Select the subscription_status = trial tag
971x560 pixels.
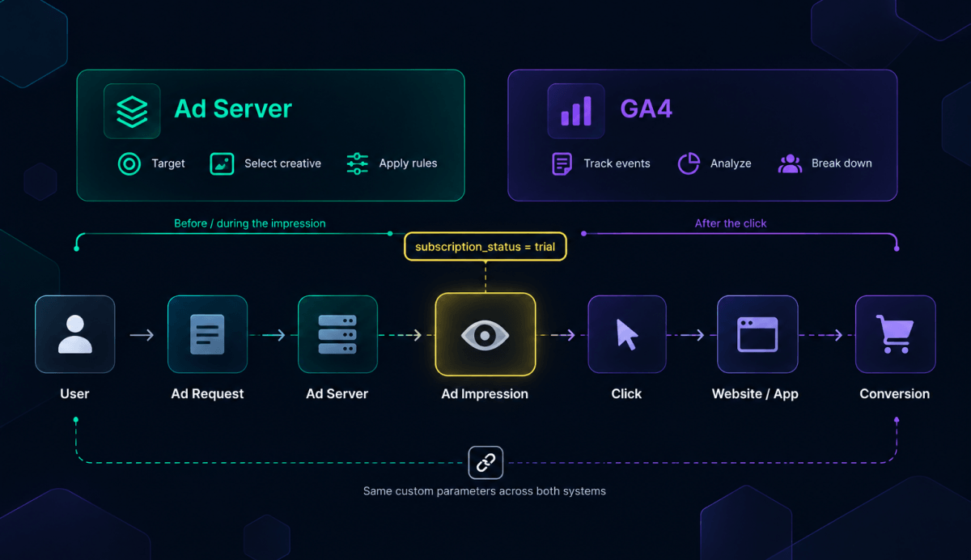[x=485, y=247]
